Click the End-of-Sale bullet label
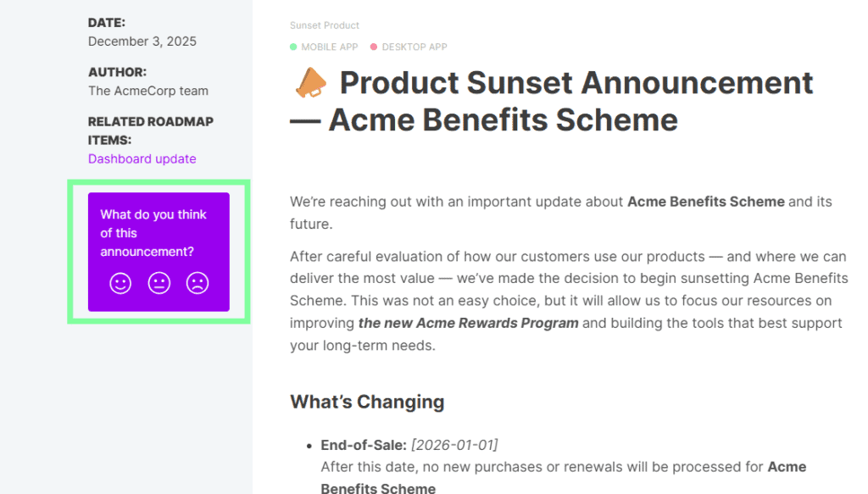868x494 pixels. [363, 445]
